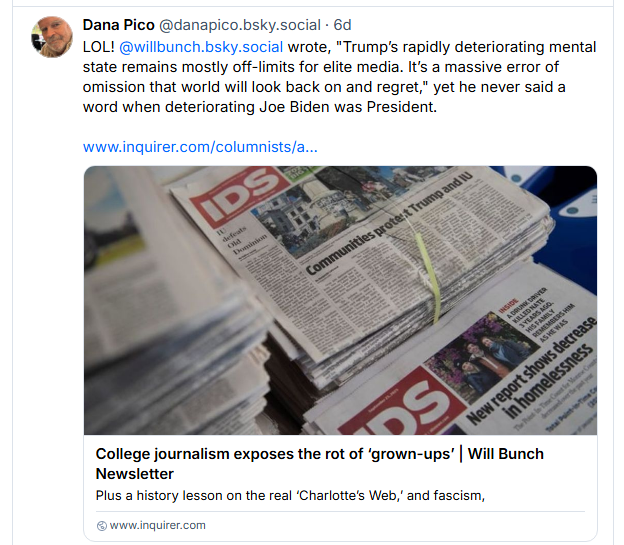Open the @willbunch.bsky.social mention

(x=200, y=46)
